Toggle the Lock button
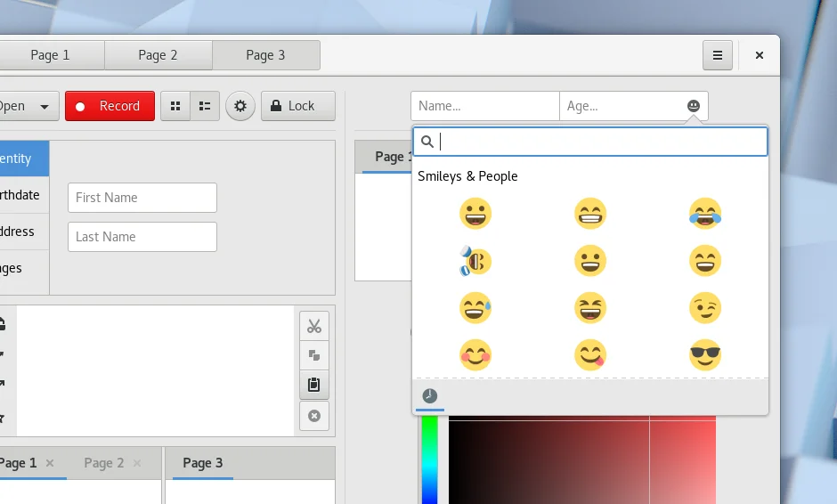Screen dimensions: 837x504 click(x=297, y=106)
